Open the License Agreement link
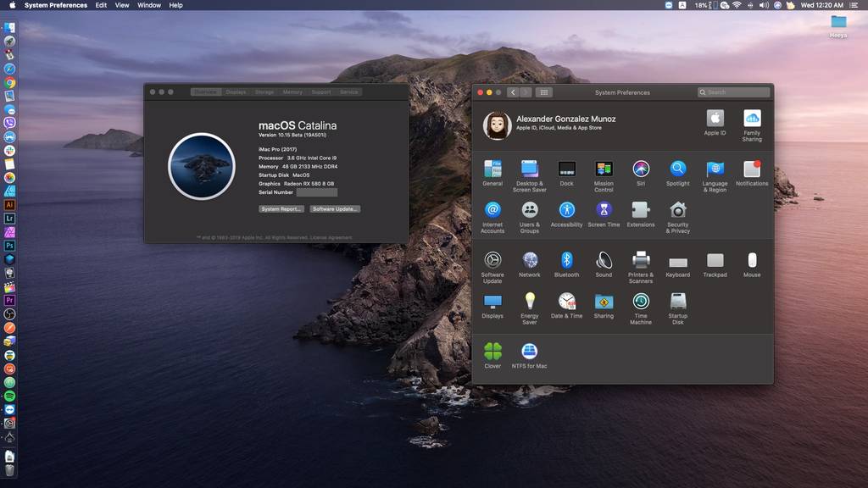 click(x=331, y=237)
